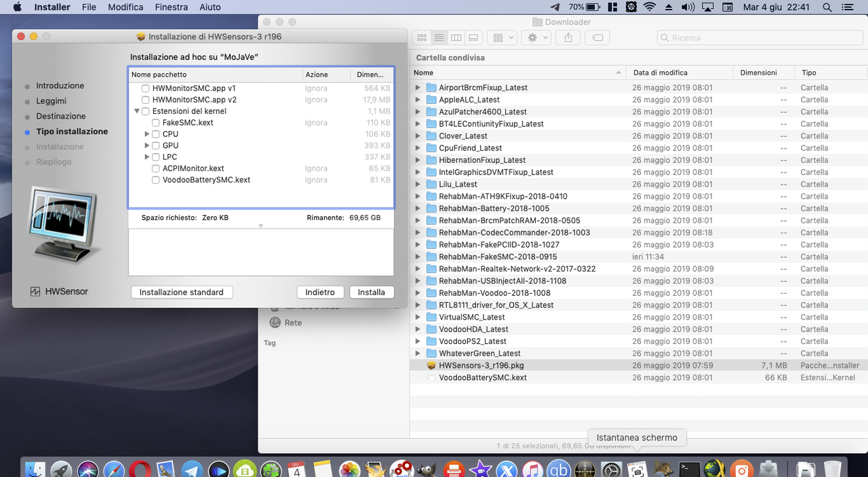Select VoodooBatterySMC.kext file in Finder

point(637,377)
